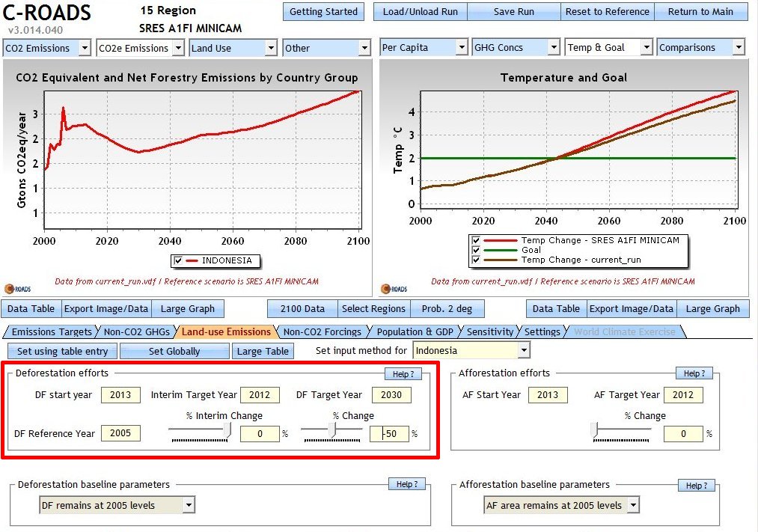The height and width of the screenshot is (532, 758).
Task: Switch to the Emissions Targets tab
Action: click(x=51, y=332)
